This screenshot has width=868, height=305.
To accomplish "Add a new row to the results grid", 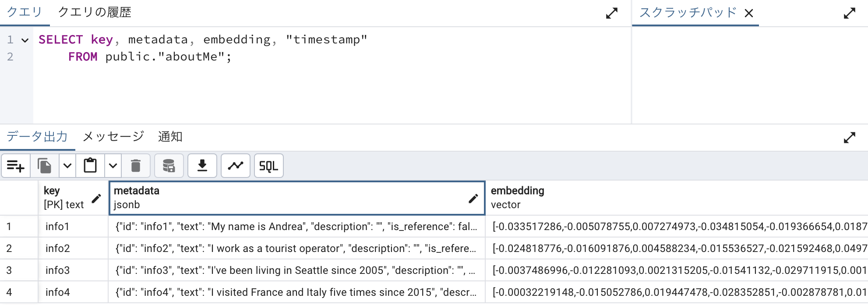I will (16, 166).
